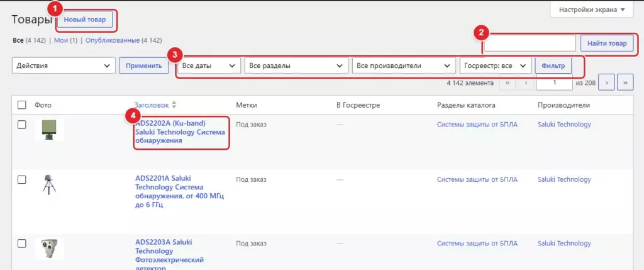Open ADS2202A product photo thumbnail
This screenshot has width=644, height=270.
(x=49, y=130)
